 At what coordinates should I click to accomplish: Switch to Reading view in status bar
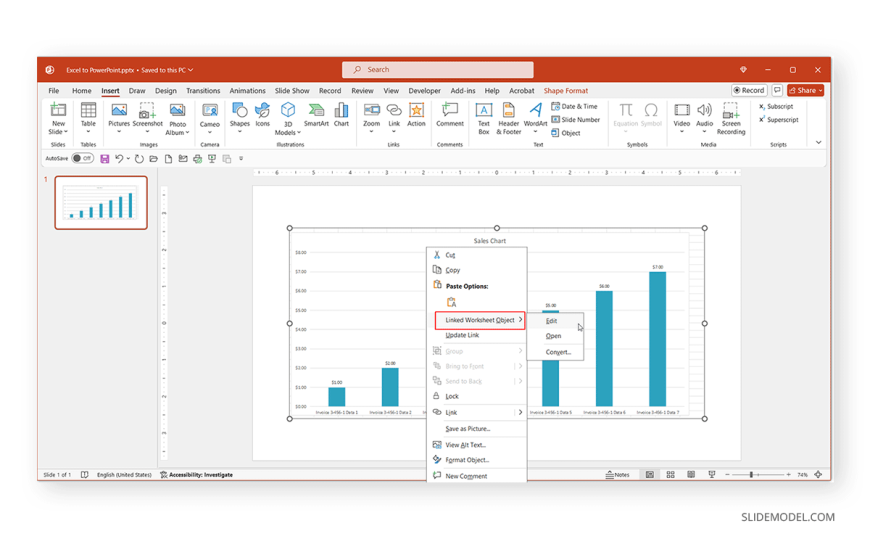(x=691, y=475)
